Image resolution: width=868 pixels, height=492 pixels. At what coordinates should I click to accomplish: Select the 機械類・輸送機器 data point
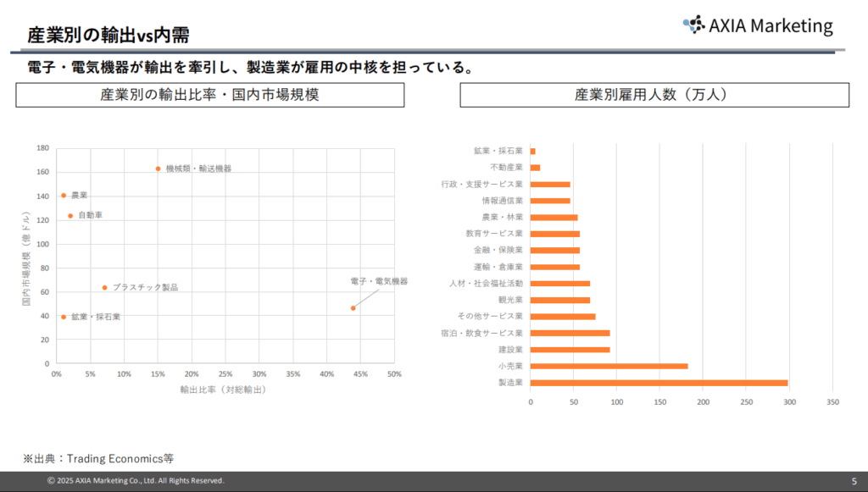point(158,169)
